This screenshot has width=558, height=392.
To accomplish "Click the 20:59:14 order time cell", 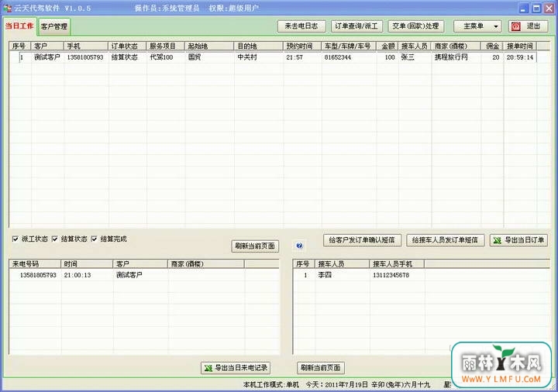I will (x=520, y=57).
